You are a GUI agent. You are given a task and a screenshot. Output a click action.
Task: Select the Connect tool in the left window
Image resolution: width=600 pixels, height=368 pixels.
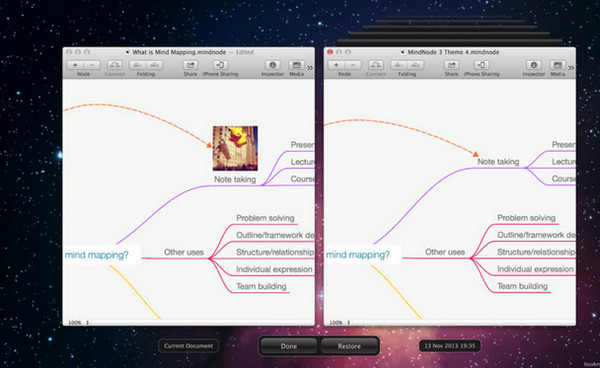click(x=114, y=65)
